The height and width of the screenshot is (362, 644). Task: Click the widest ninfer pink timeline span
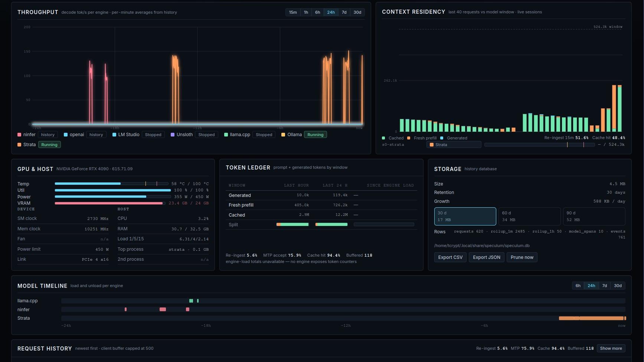[163, 309]
